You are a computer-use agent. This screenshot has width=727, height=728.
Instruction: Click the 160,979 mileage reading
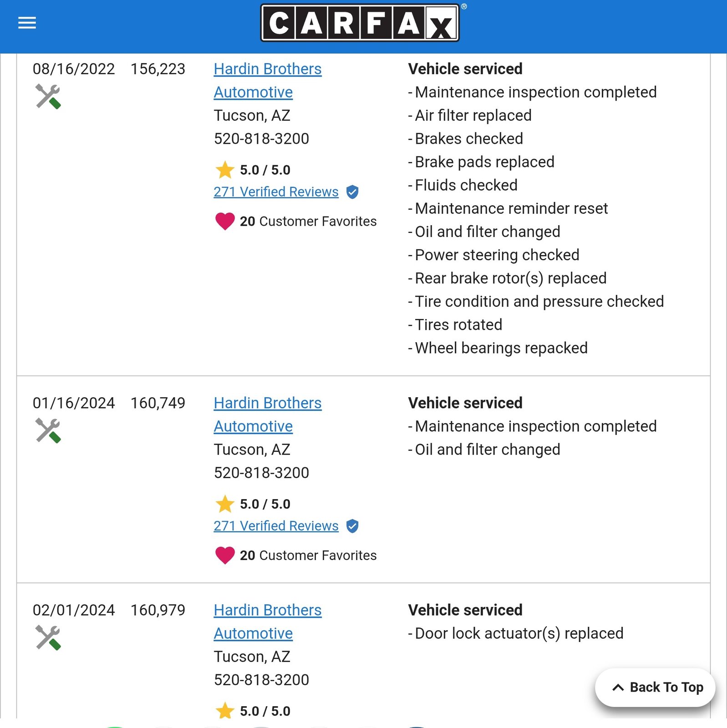pos(158,610)
